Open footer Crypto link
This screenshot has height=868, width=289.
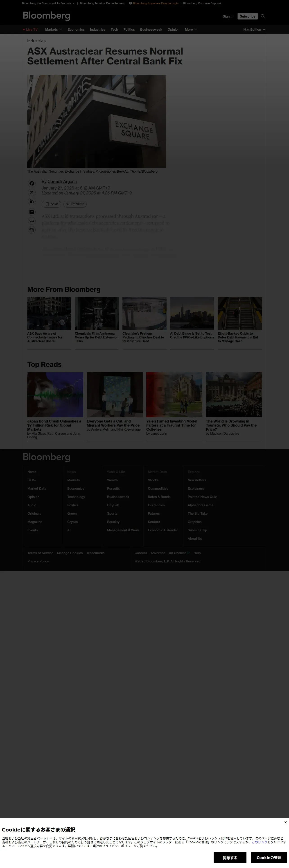click(x=72, y=522)
